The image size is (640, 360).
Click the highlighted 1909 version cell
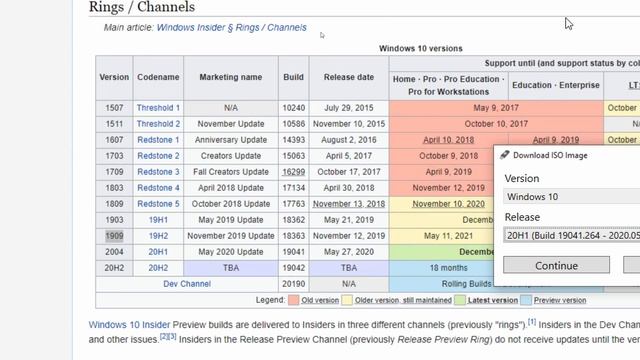pyautogui.click(x=114, y=236)
